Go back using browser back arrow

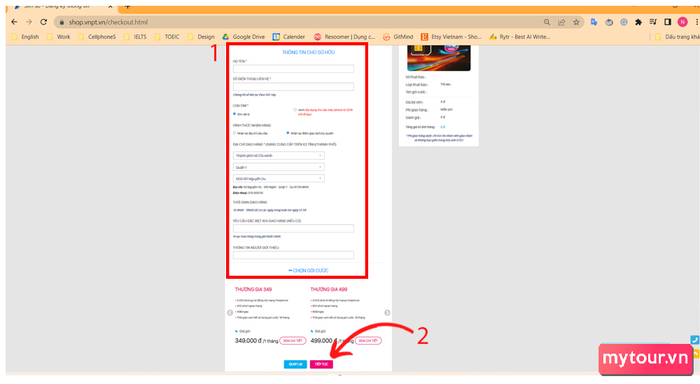coord(14,22)
